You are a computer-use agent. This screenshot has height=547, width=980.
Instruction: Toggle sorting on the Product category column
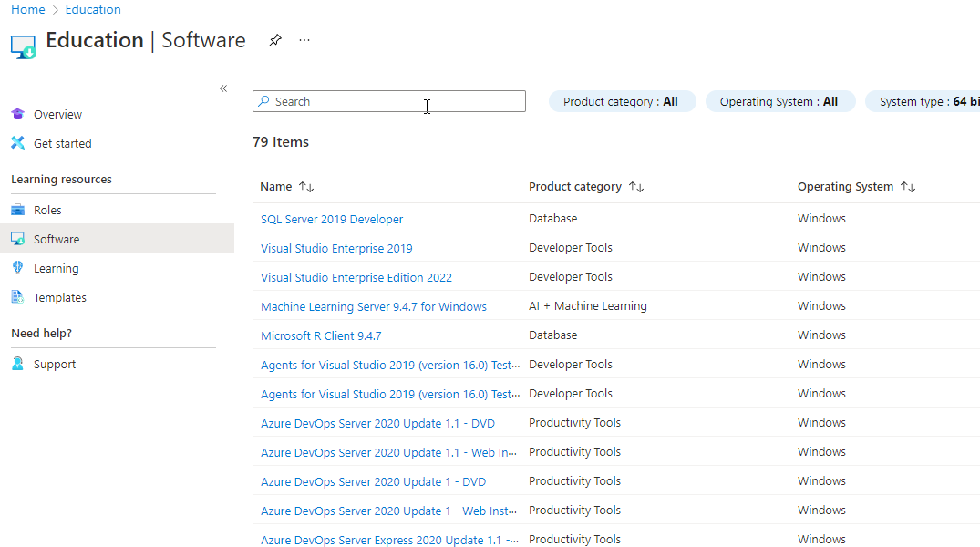tap(635, 186)
